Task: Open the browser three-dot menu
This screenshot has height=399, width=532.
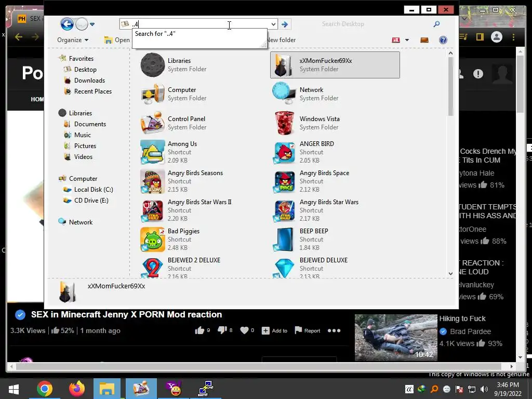Action: pyautogui.click(x=513, y=37)
